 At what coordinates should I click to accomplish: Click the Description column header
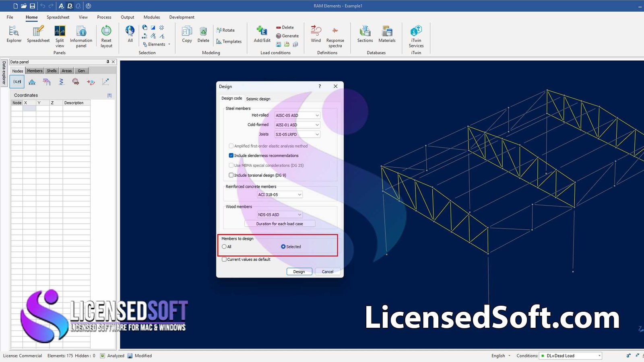click(76, 103)
